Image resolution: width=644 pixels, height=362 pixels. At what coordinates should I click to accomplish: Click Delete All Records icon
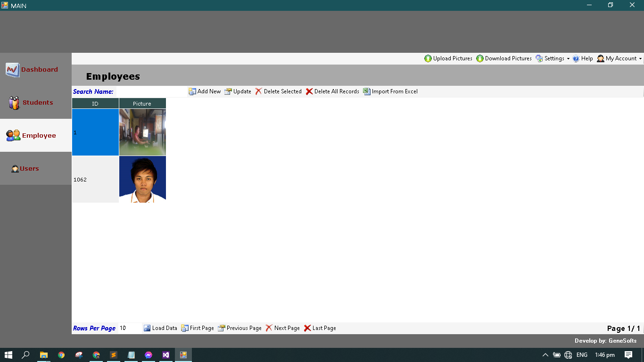(309, 91)
